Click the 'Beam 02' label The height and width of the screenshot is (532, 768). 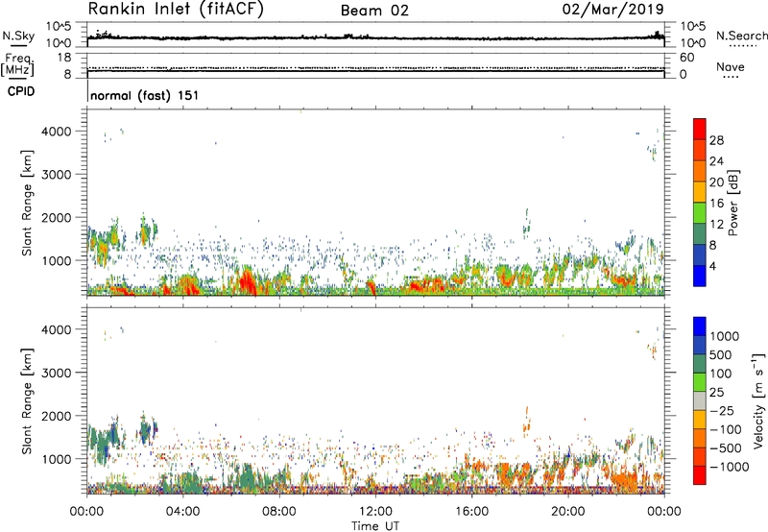coord(374,11)
